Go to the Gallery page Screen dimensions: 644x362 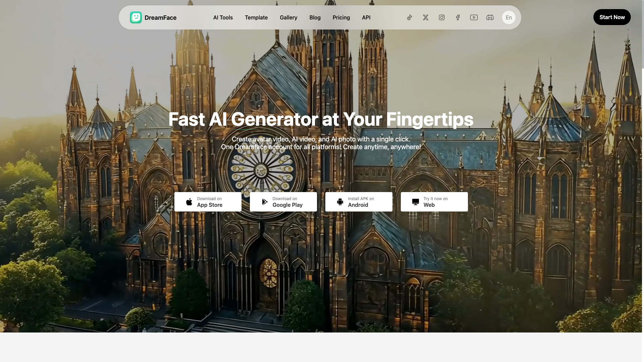(288, 17)
